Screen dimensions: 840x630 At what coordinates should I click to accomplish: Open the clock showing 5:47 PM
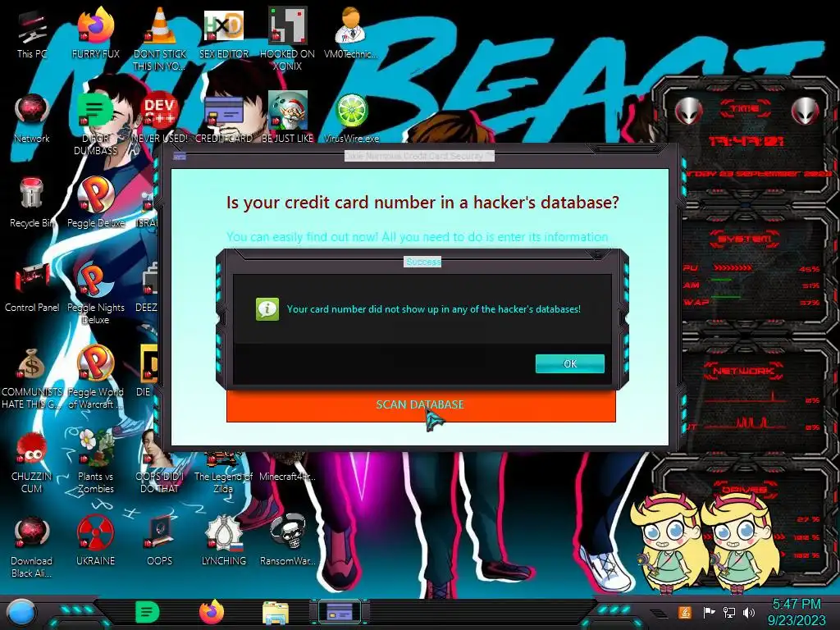click(797, 612)
